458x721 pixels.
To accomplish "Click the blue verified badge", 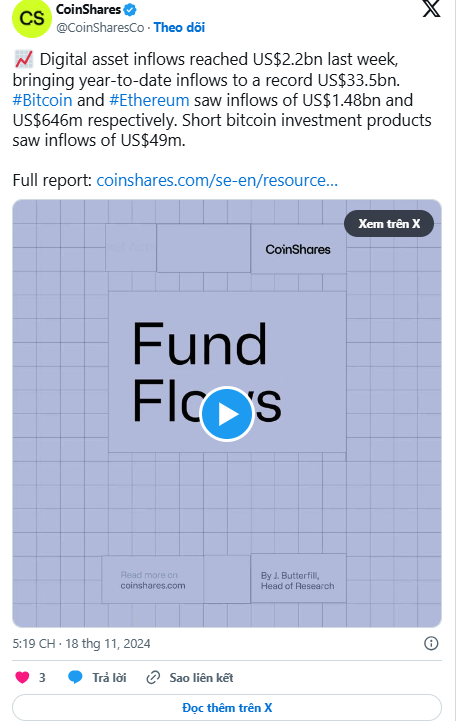I will 130,9.
